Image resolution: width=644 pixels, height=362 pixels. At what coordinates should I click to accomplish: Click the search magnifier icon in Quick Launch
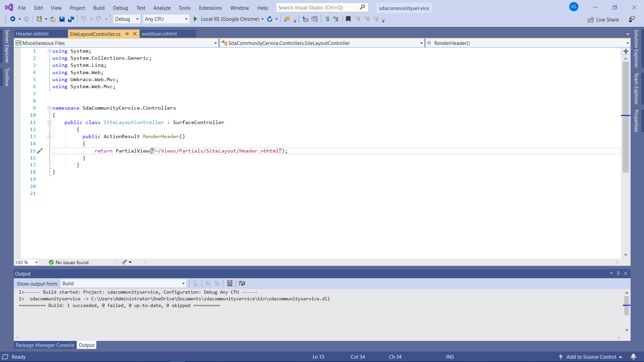[363, 7]
